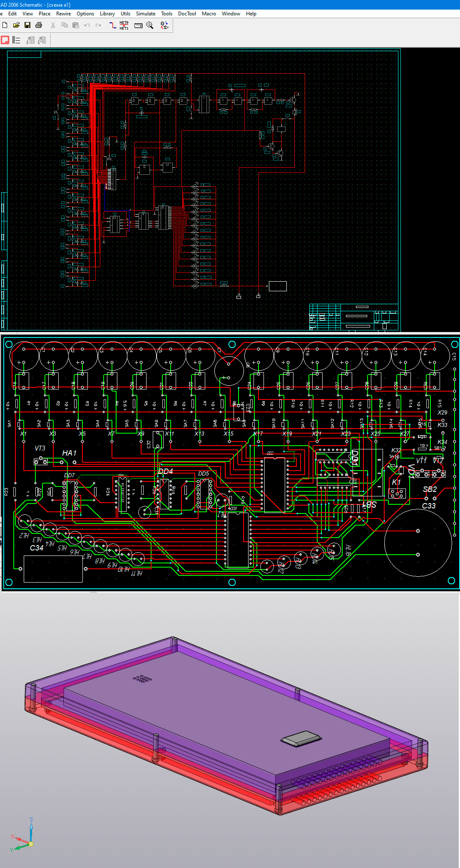The image size is (460, 868).
Task: Open the Tools menu
Action: [167, 14]
